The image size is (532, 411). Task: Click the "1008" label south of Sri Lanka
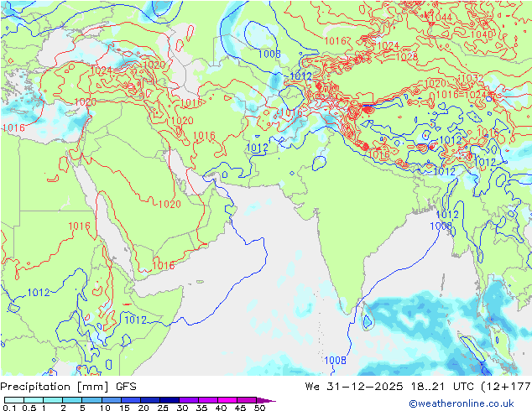[x=335, y=360]
